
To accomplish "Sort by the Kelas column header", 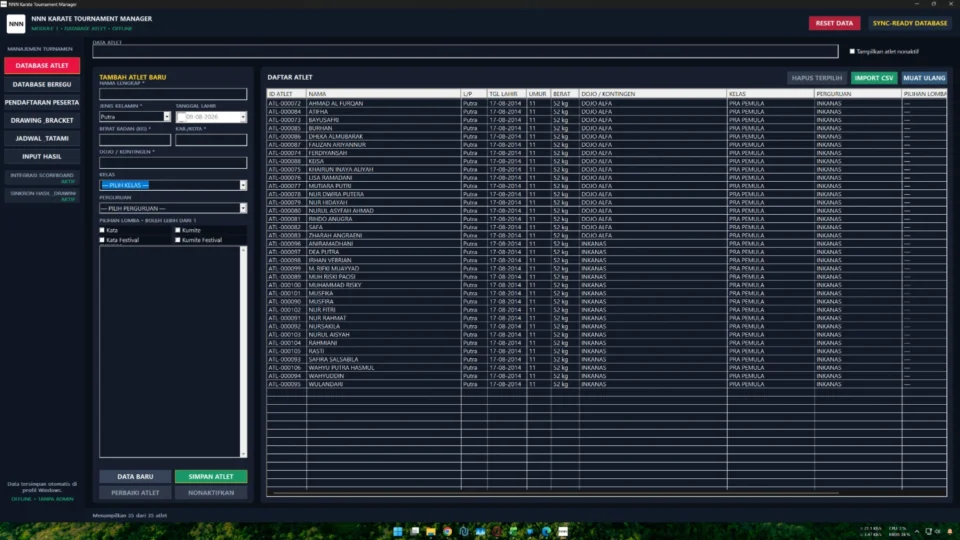I will click(x=770, y=94).
